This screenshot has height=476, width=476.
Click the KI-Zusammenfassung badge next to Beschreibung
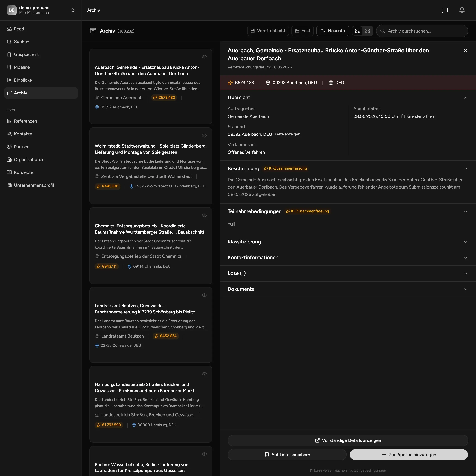point(285,168)
